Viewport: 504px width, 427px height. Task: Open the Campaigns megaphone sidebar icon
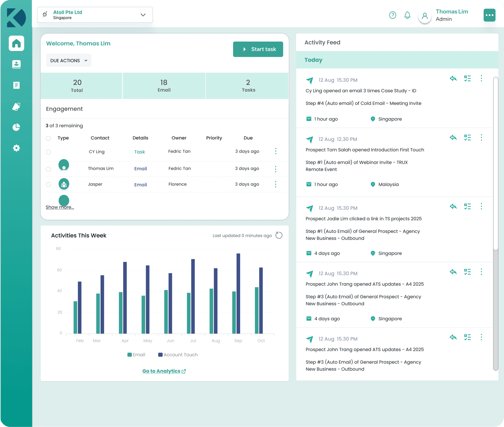pos(16,106)
